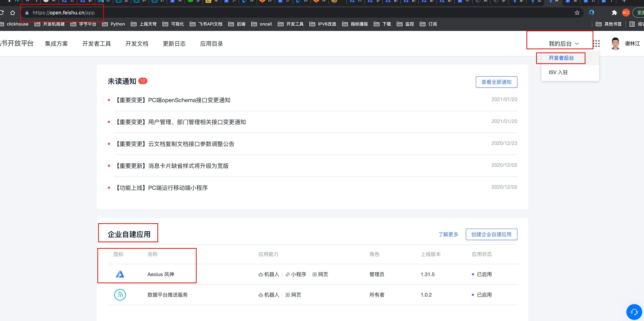
Task: Click the browser home icon
Action: click(13, 13)
